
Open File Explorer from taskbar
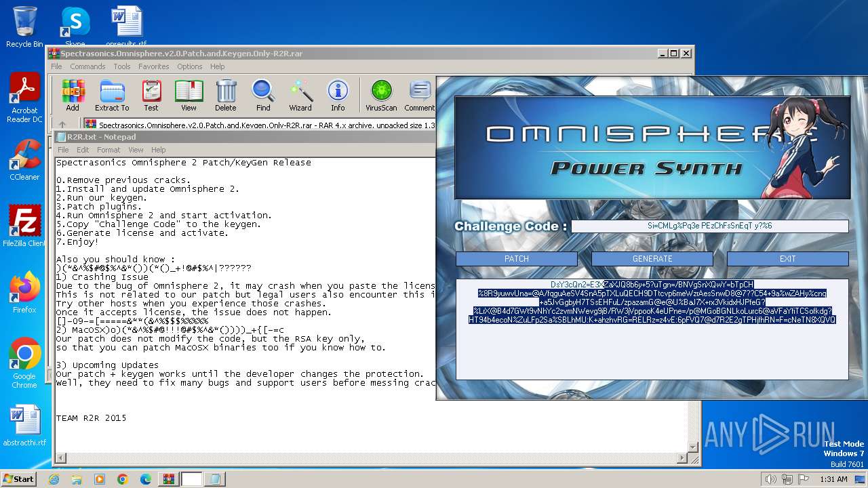[77, 479]
